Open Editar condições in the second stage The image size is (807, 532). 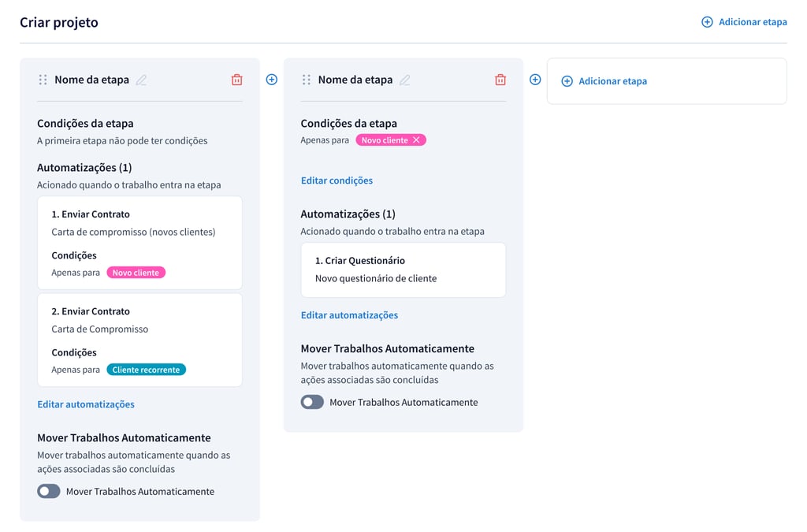point(337,180)
